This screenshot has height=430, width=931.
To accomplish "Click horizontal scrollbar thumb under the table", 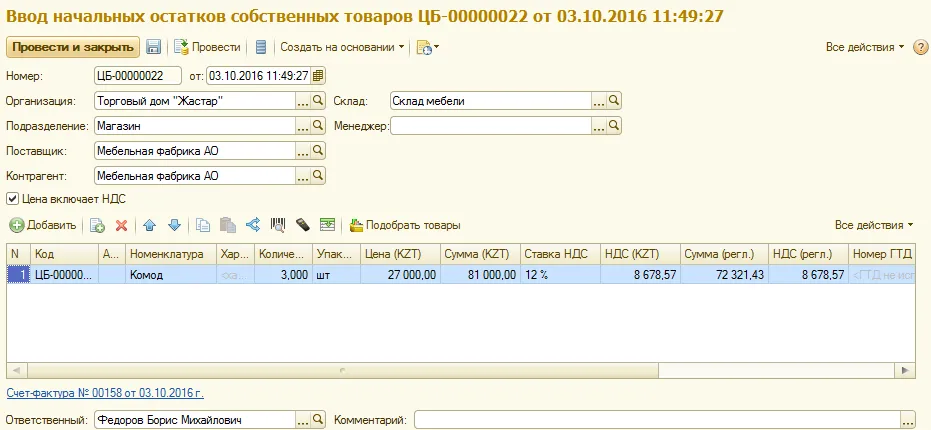I will tap(343, 370).
